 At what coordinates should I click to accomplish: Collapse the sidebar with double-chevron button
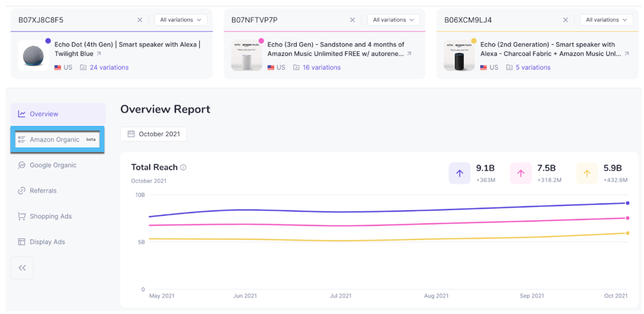point(22,268)
